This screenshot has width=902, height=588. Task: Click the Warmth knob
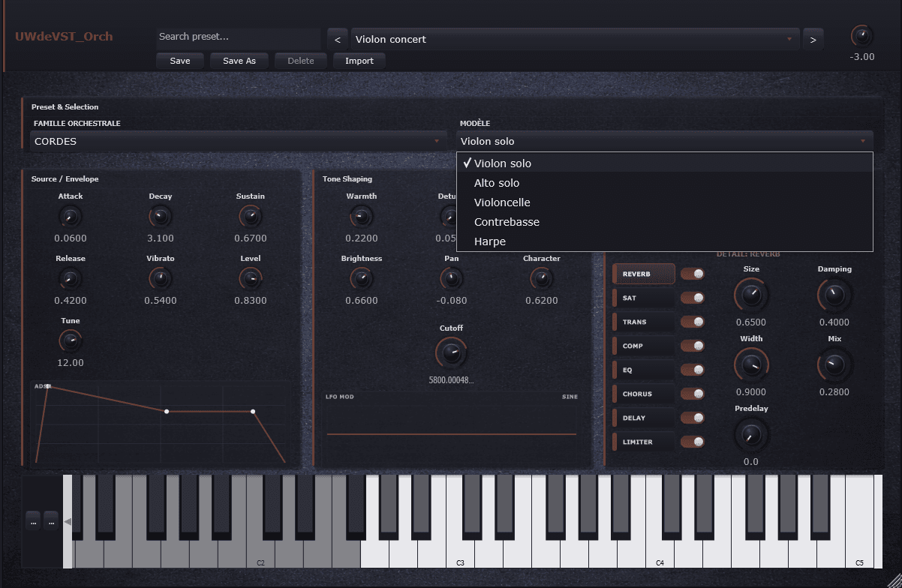[x=361, y=217]
